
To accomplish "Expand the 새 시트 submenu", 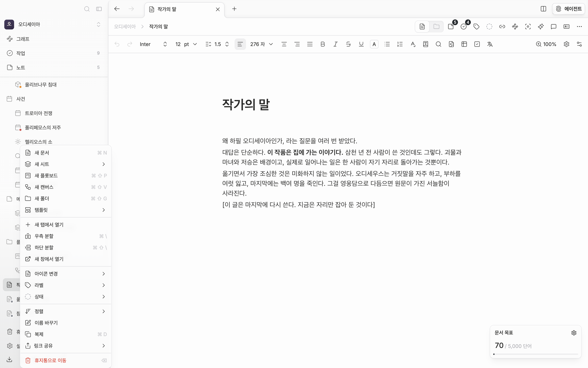I will 66,164.
